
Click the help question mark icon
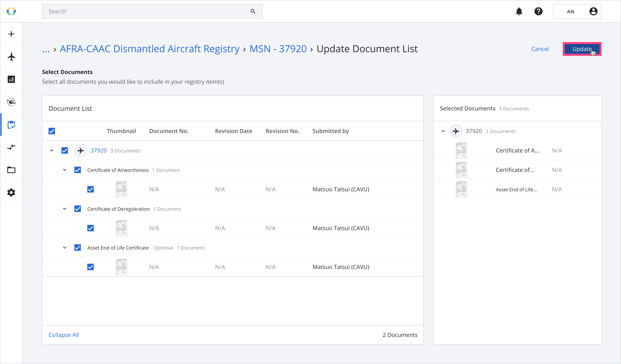pos(539,11)
